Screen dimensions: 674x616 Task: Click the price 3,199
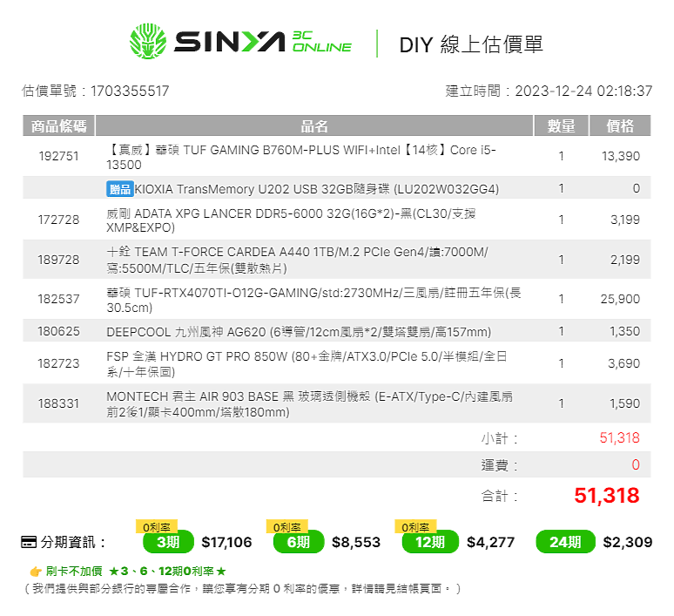tap(625, 220)
